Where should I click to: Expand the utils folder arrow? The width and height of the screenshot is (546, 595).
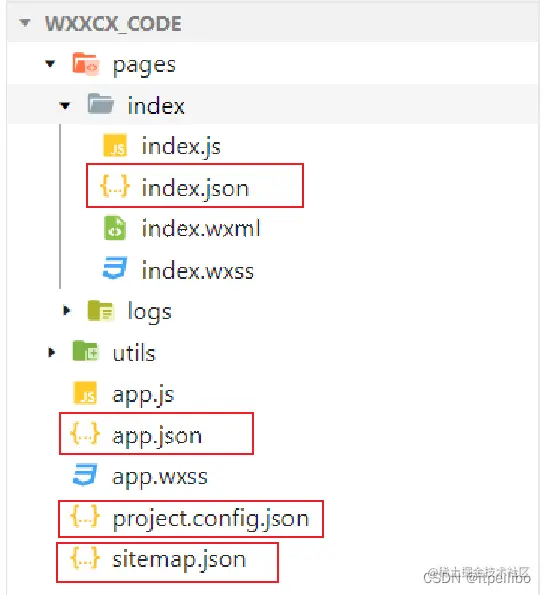(x=52, y=353)
